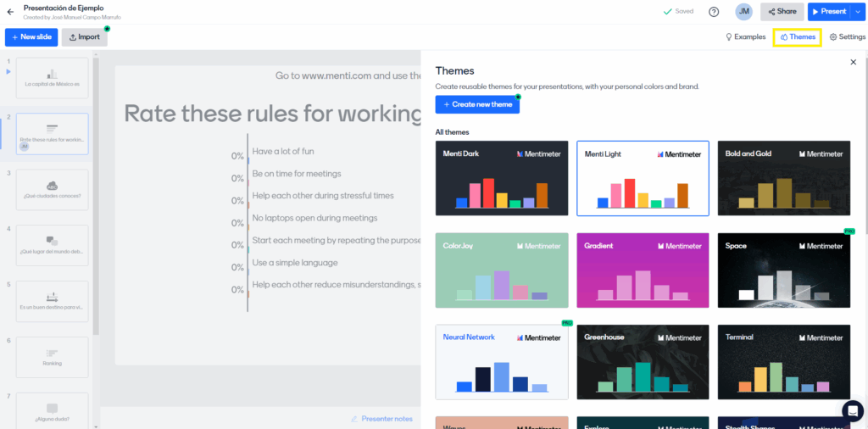Select the Menti Dark theme
The width and height of the screenshot is (868, 429).
(x=502, y=178)
